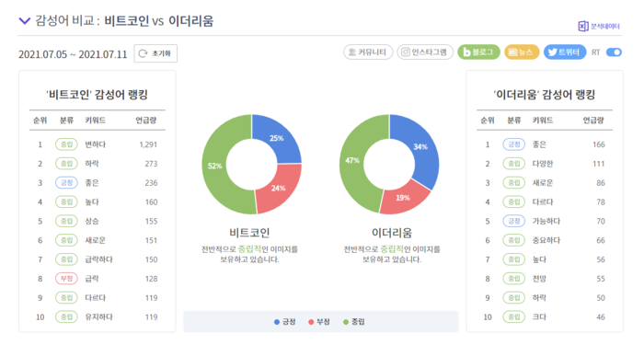Click 중립 green legend dot
Screen dimensions: 644x345
click(x=345, y=322)
